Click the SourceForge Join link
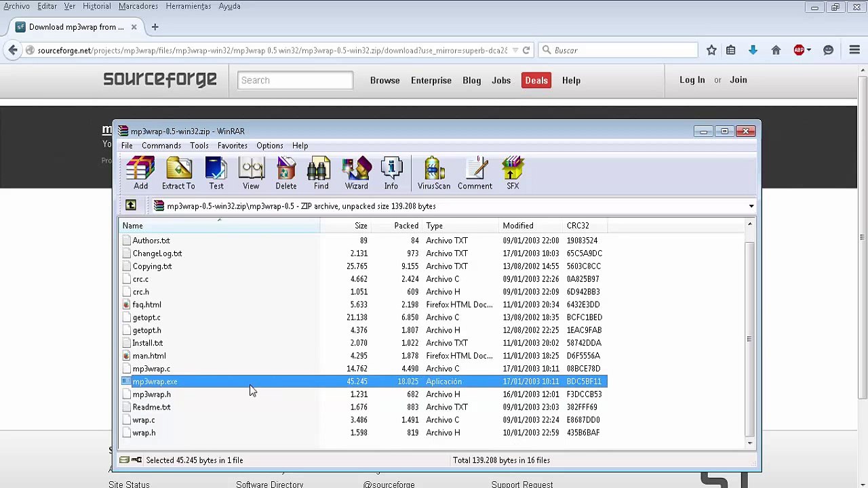The width and height of the screenshot is (868, 488). click(738, 80)
